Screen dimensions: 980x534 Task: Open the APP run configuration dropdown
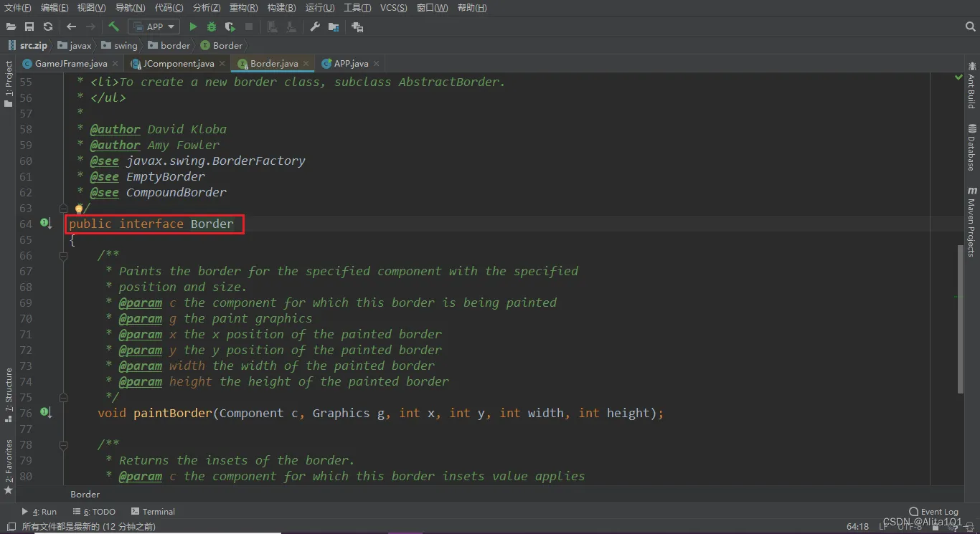coord(154,27)
